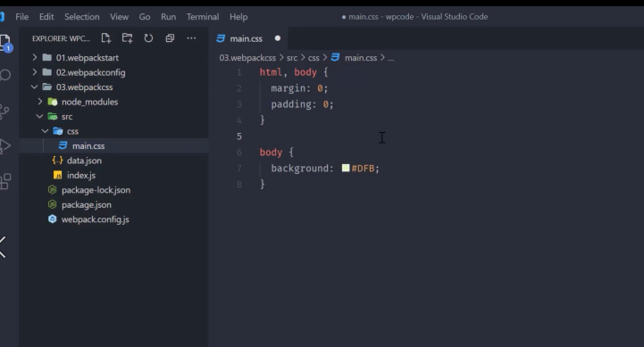The width and height of the screenshot is (644, 347).
Task: Expand the 02.webpackconfig folder chevron
Action: (35, 72)
